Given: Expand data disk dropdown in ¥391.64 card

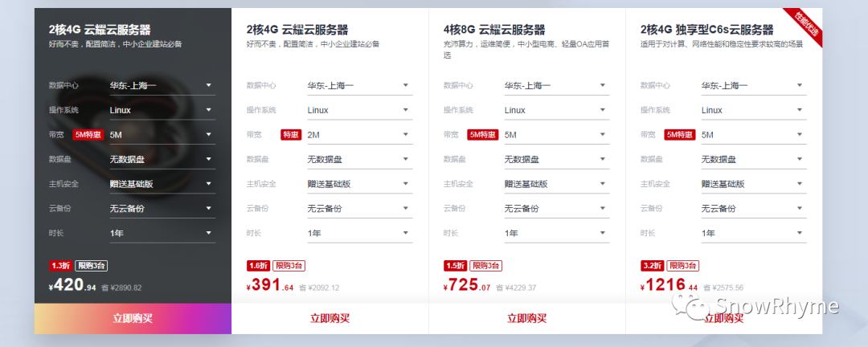Looking at the screenshot, I should (x=360, y=159).
